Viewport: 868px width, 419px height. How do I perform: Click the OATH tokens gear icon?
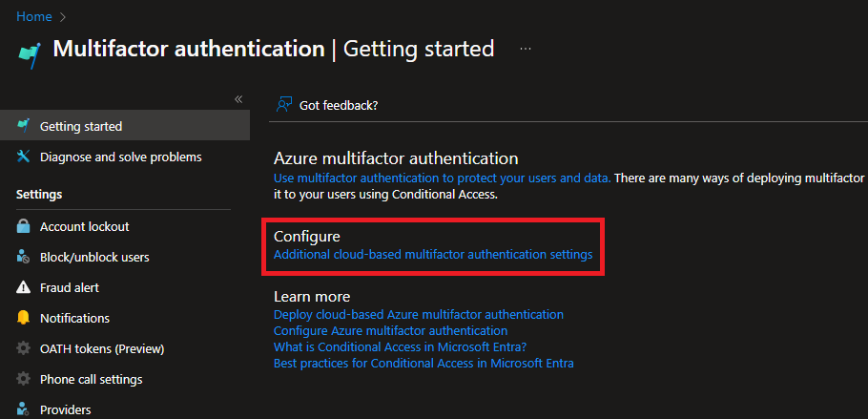click(23, 348)
